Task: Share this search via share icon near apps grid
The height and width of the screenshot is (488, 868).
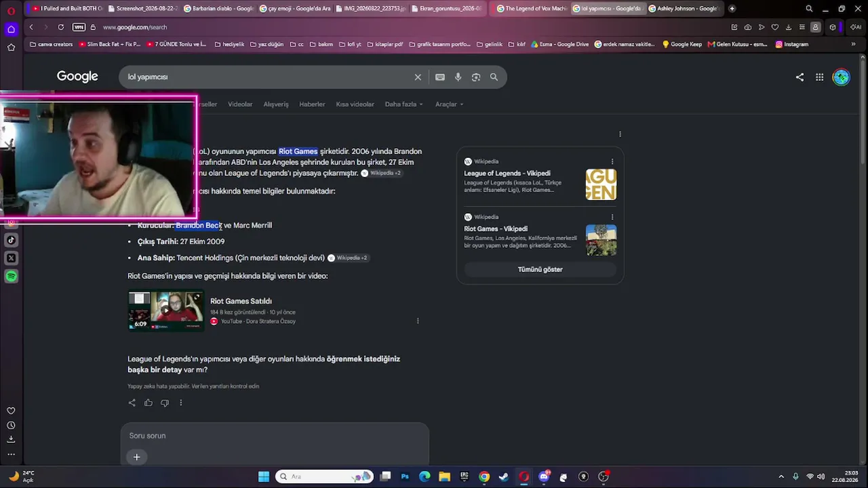Action: pyautogui.click(x=800, y=77)
